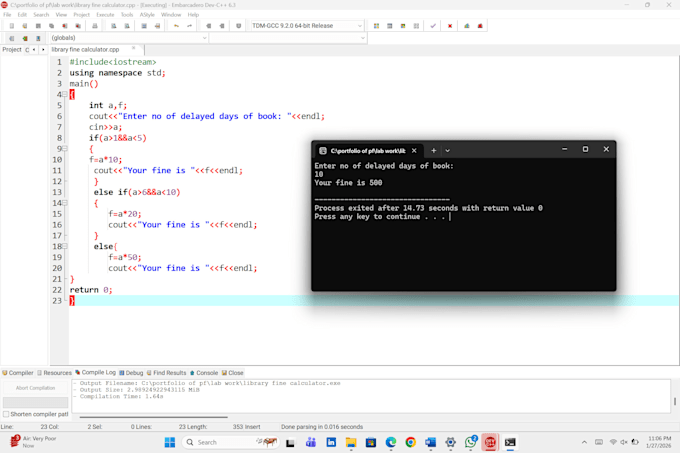The image size is (680, 453).
Task: Collapse the code fold at line 9
Action: pos(65,148)
